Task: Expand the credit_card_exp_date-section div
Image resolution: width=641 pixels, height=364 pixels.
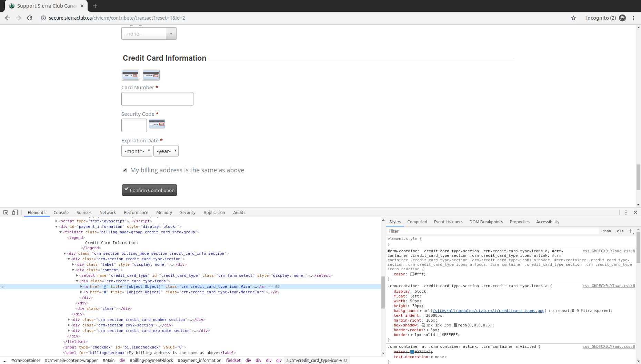Action: 69,331
